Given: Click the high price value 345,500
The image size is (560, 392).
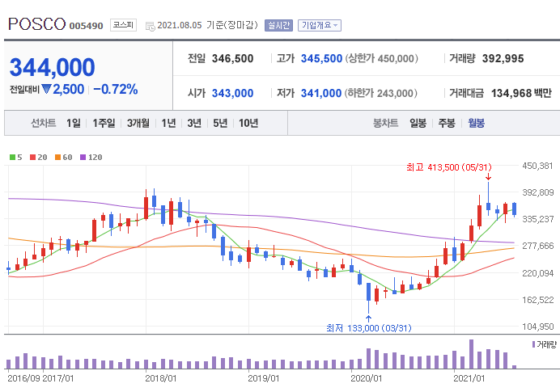Looking at the screenshot, I should (x=321, y=58).
